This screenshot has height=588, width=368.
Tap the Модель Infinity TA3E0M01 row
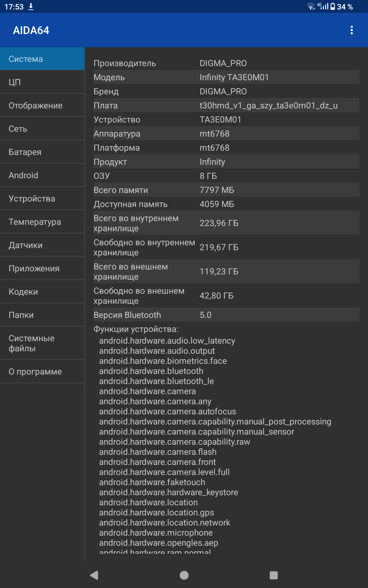coord(226,77)
